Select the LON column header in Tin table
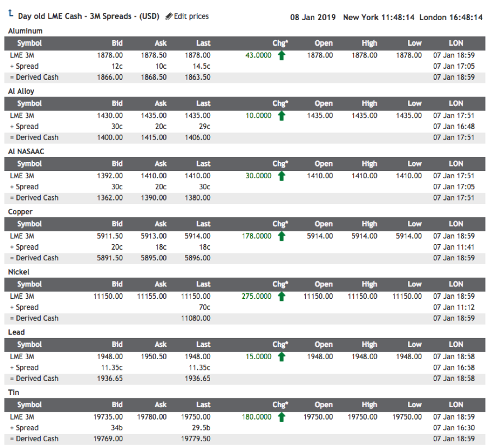The height and width of the screenshot is (448, 489). click(455, 405)
